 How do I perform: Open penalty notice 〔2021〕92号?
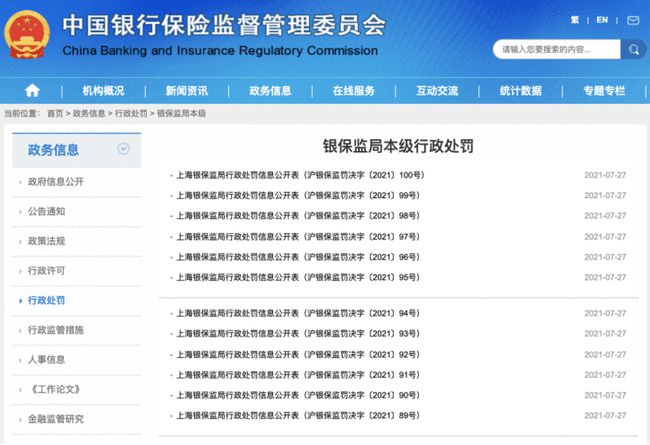298,355
